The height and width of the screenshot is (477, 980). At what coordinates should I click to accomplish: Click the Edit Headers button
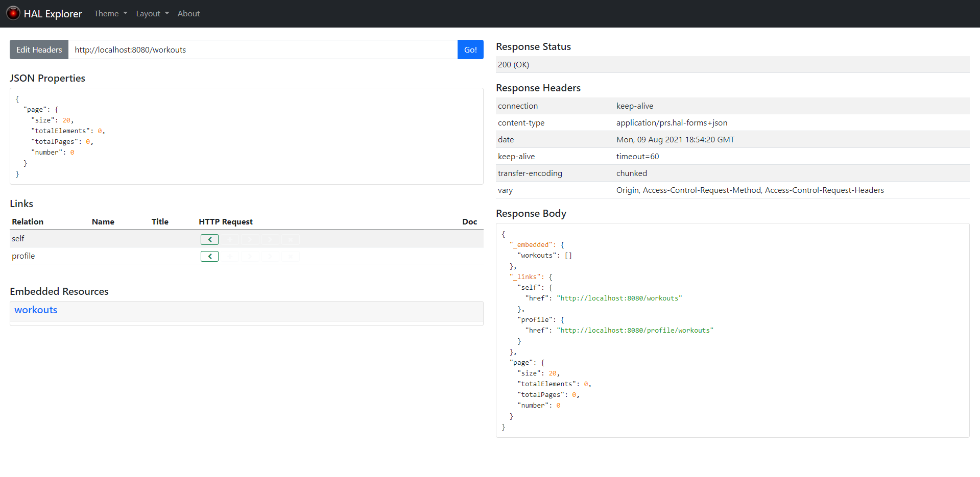[x=39, y=49]
